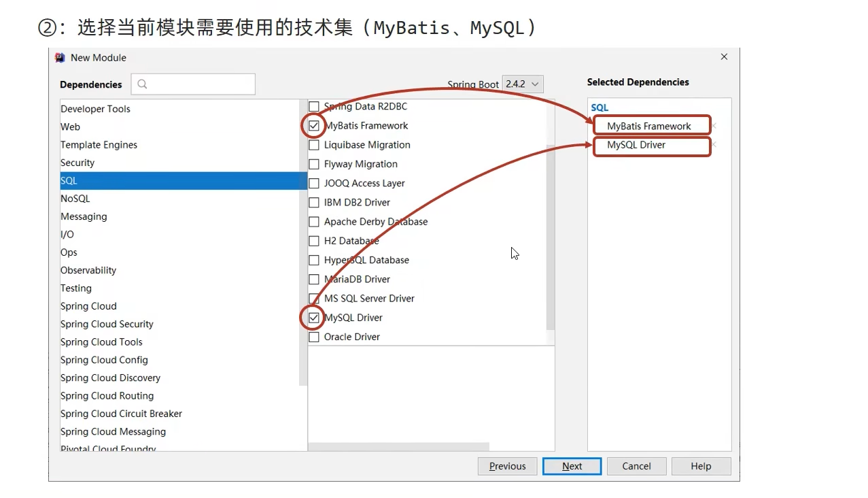868x498 pixels.
Task: Check the H2 Database option
Action: click(314, 241)
